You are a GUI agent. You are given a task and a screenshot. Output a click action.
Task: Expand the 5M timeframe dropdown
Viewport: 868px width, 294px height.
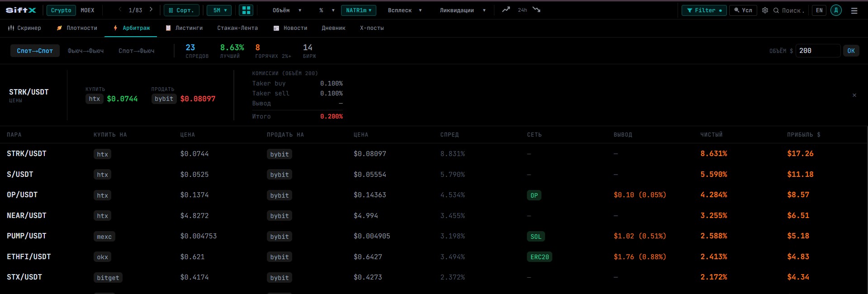(219, 10)
